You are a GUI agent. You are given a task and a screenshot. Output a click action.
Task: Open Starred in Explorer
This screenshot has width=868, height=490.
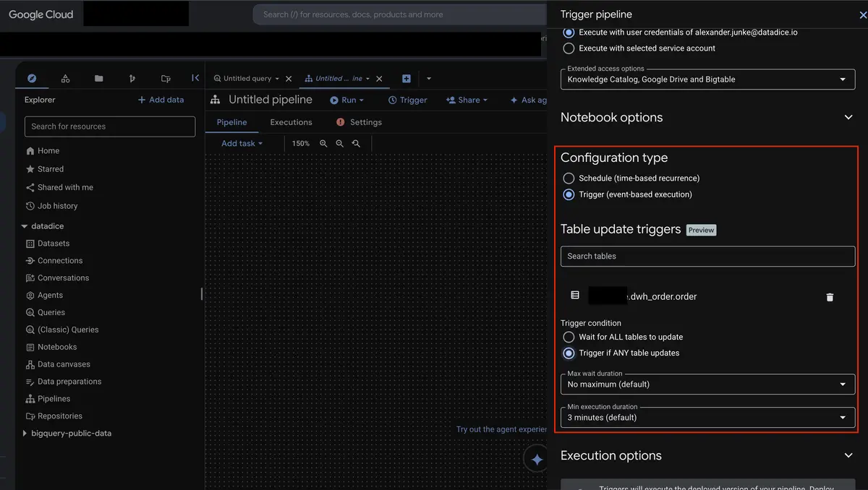click(x=51, y=168)
